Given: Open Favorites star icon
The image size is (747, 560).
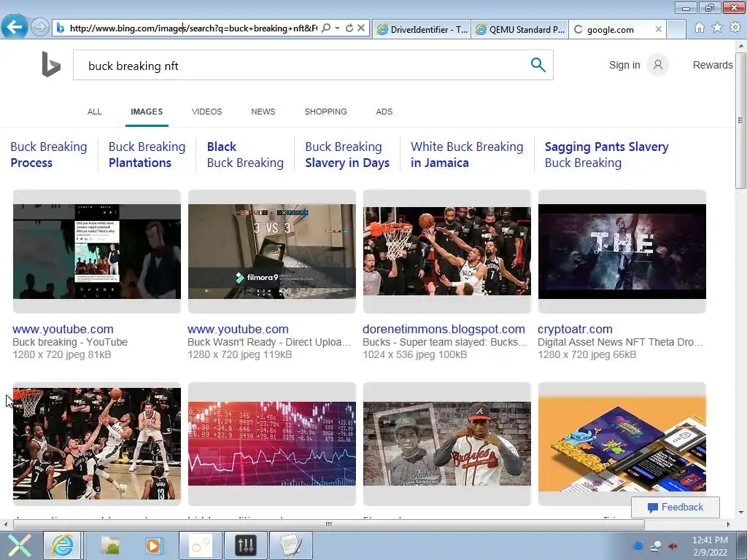Looking at the screenshot, I should (x=717, y=28).
